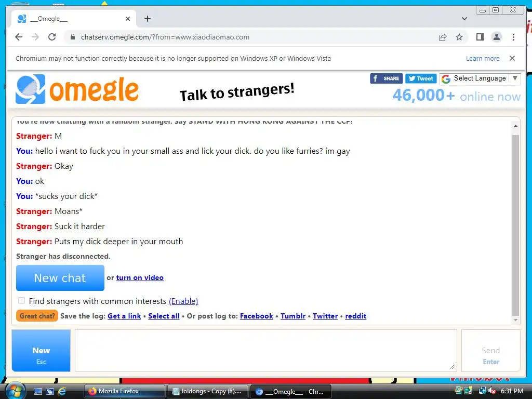Click the Facebook SHARE button

386,78
